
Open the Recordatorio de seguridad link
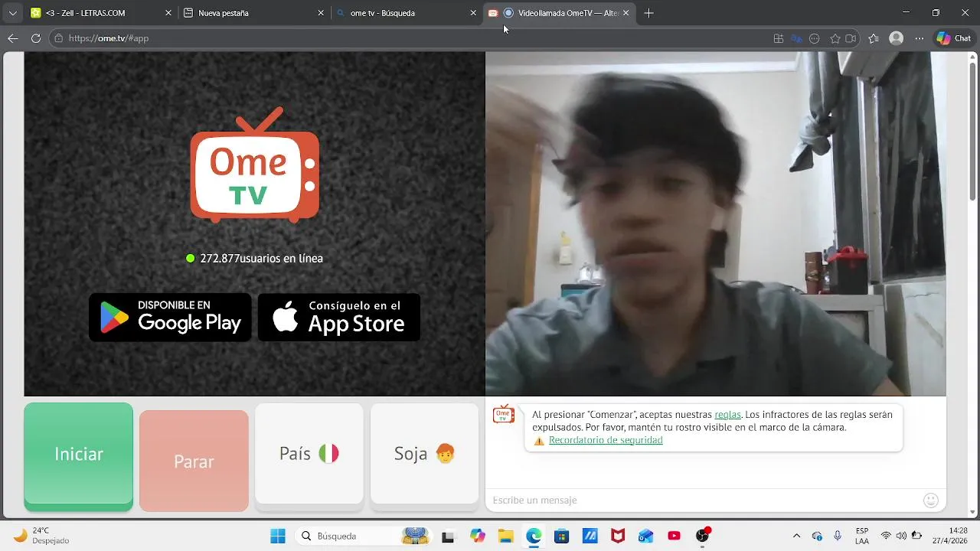click(x=606, y=440)
